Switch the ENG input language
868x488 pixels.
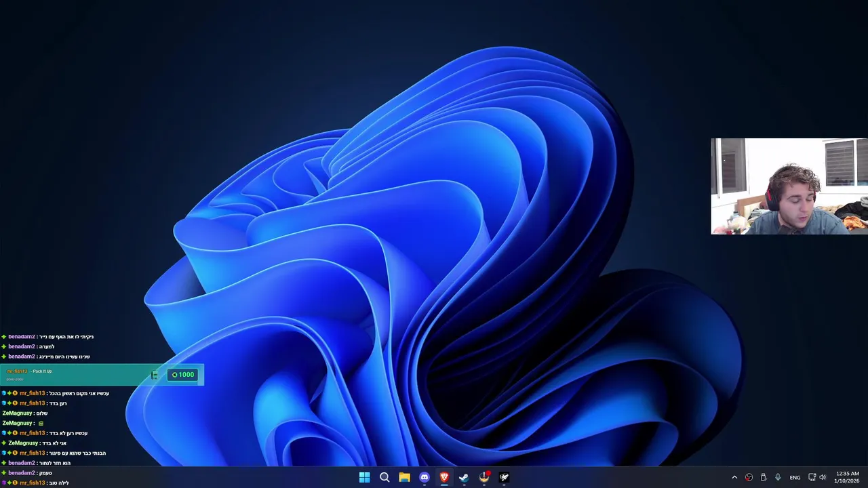pyautogui.click(x=795, y=477)
